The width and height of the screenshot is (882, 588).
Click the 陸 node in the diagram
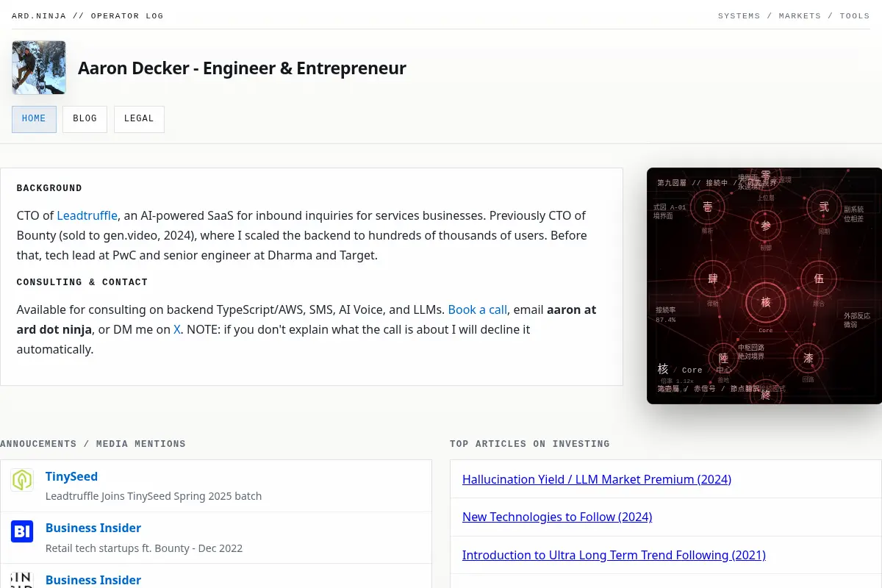tap(723, 358)
